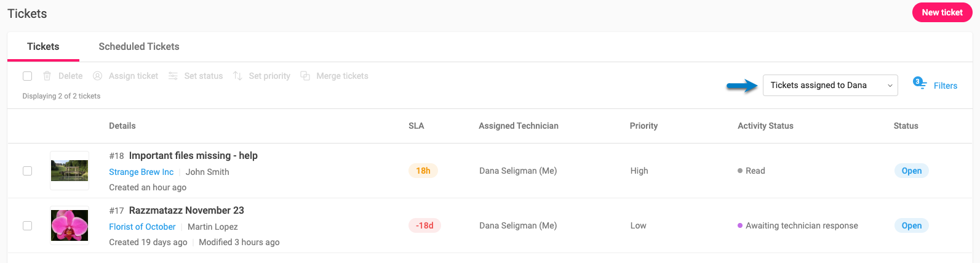Viewport: 980px width, 263px height.
Task: Check the box for ticket #18
Action: coord(27,171)
